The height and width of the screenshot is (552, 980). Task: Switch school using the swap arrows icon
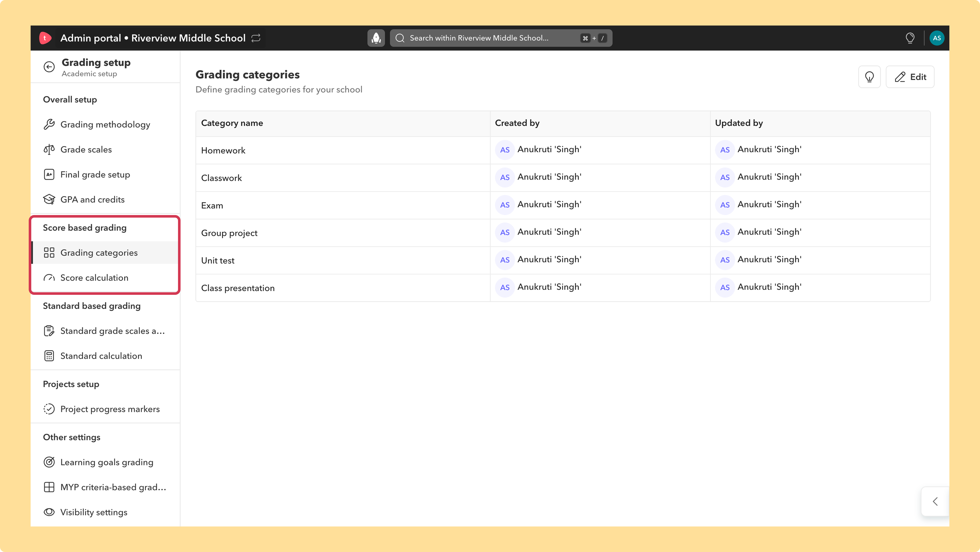click(x=256, y=38)
